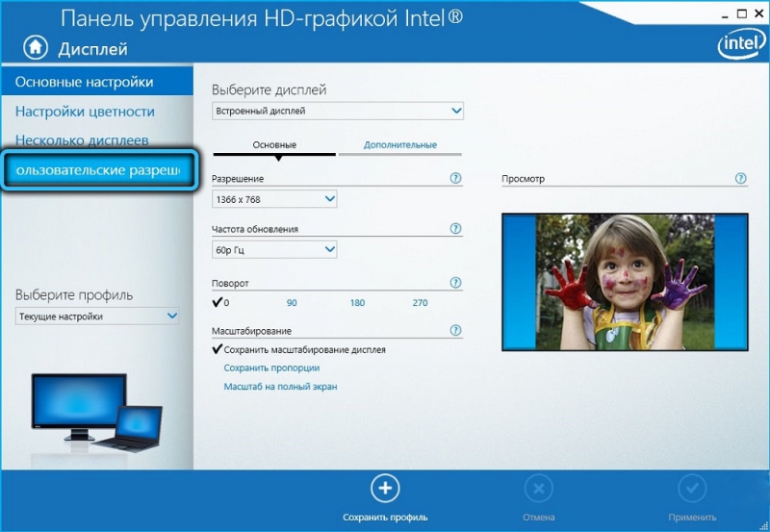
Task: Select Сохранить масштабирование дисплея option
Action: pyautogui.click(x=299, y=349)
